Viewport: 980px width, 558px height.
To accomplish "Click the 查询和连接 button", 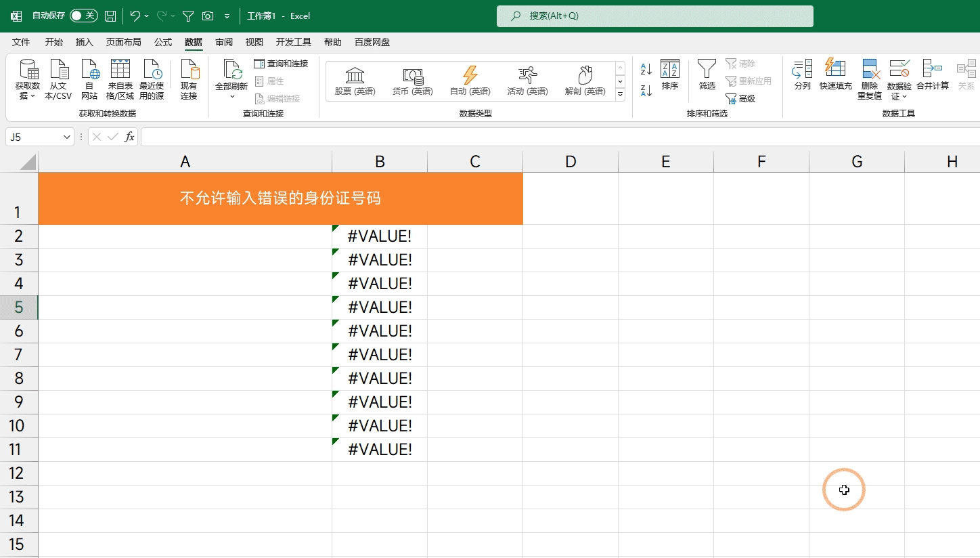I will (281, 64).
